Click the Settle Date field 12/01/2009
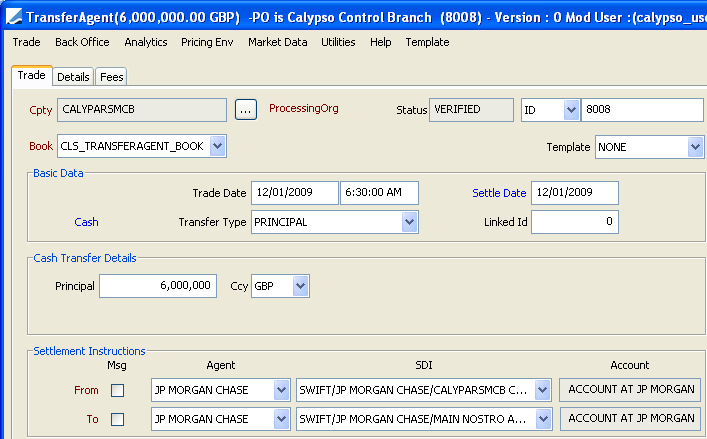707x439 pixels. tap(574, 192)
